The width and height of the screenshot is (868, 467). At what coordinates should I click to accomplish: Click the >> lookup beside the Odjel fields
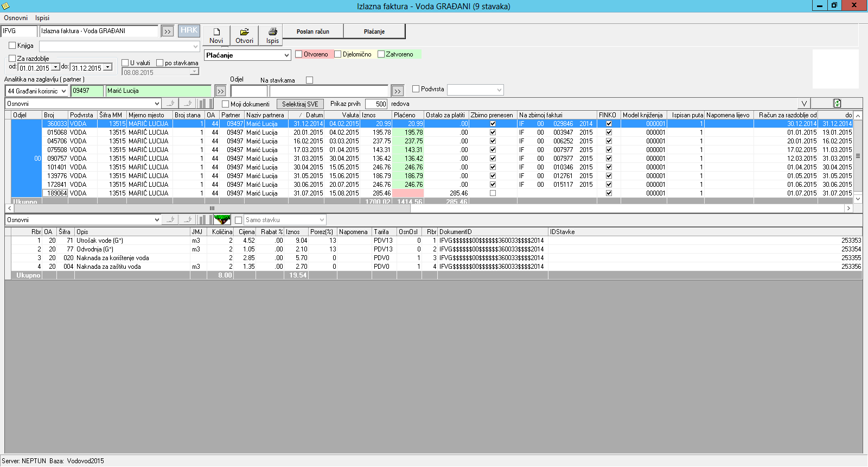398,91
